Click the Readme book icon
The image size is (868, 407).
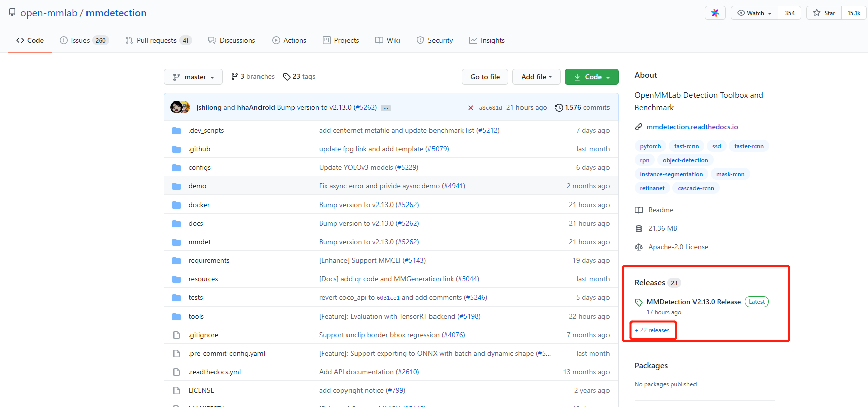tap(639, 210)
